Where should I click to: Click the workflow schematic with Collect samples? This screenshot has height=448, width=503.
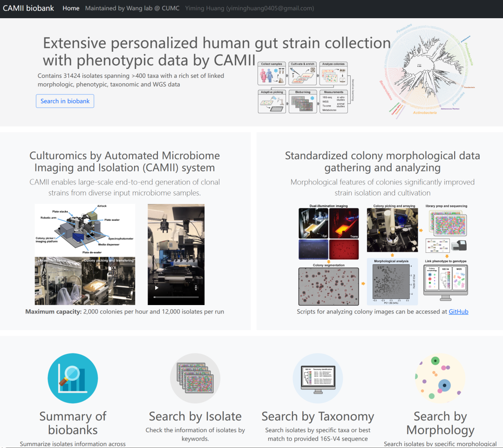point(306,87)
